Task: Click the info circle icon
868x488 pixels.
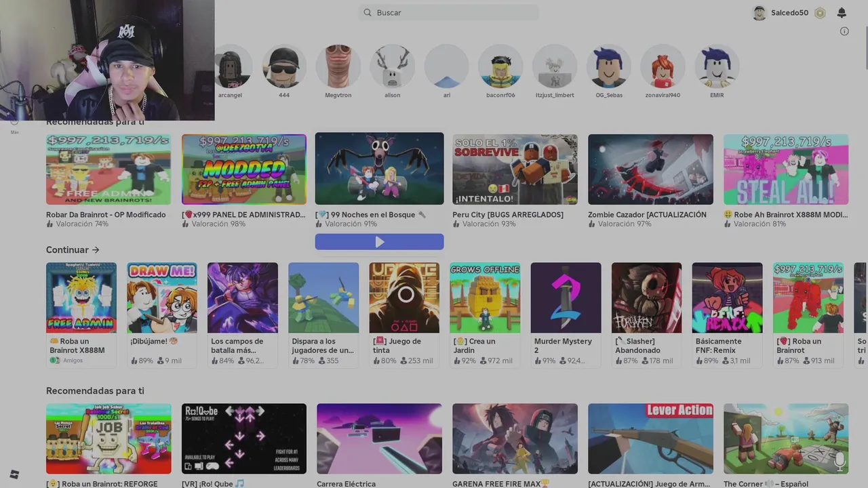Action: point(844,31)
